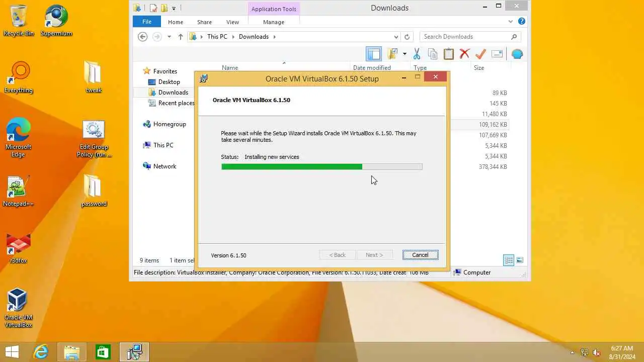Click the orange checkmark Properties icon
The image size is (644, 362).
[480, 54]
